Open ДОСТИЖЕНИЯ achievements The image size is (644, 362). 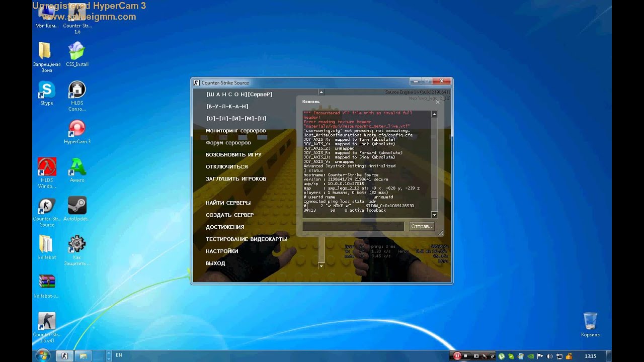click(225, 227)
